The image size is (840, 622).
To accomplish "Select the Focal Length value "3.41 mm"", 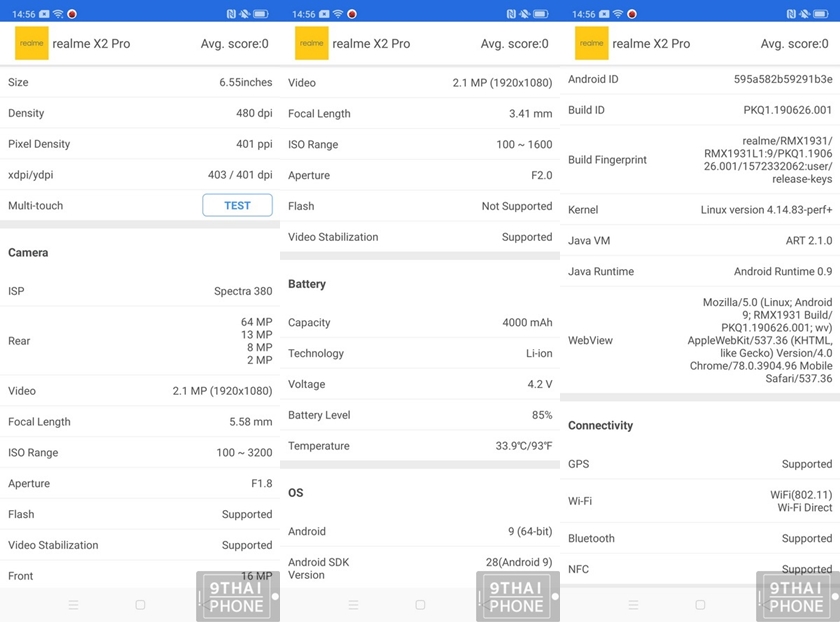I will pos(530,114).
